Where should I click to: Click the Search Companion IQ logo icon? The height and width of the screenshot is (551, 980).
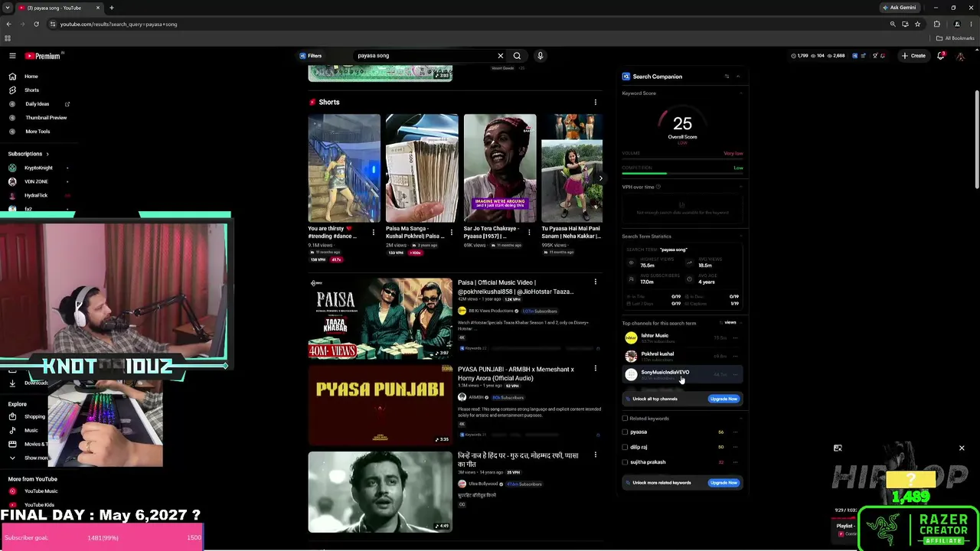(x=626, y=77)
